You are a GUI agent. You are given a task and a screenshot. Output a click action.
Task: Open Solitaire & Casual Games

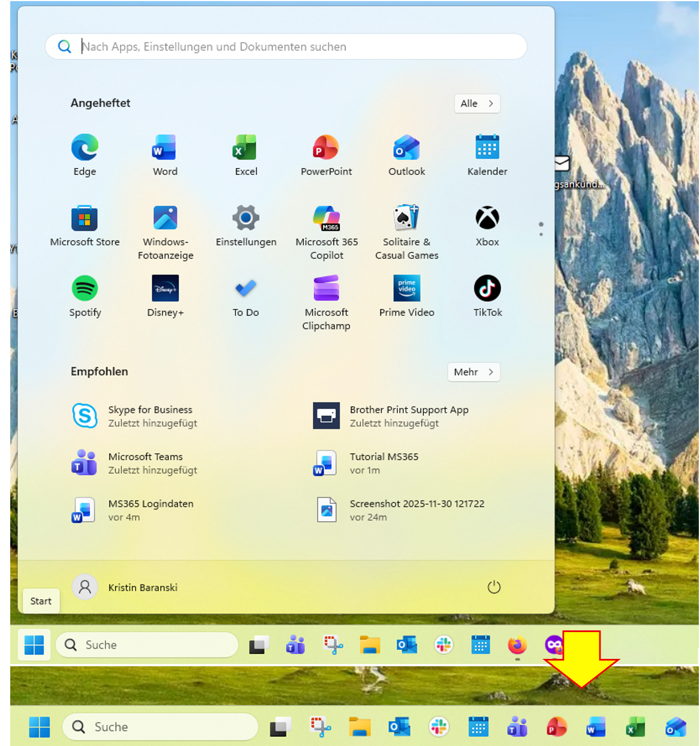(406, 218)
